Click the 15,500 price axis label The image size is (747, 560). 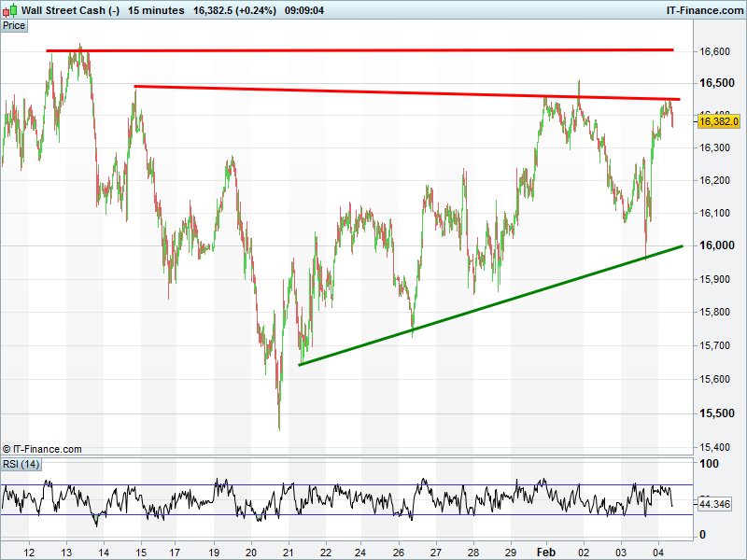[x=717, y=413]
